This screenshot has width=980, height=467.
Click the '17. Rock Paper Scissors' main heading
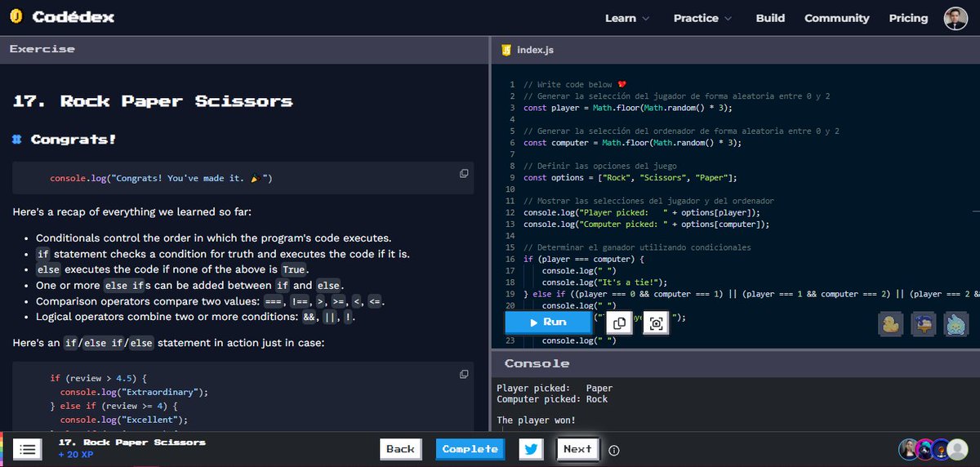point(153,101)
